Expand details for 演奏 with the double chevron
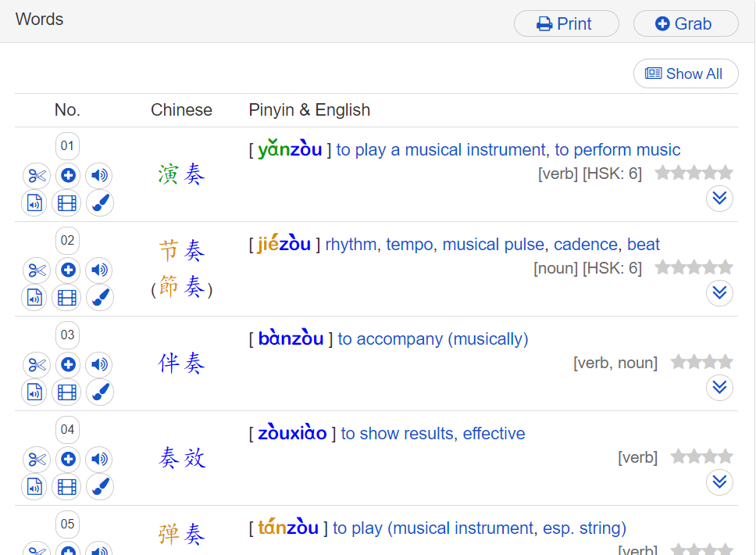This screenshot has height=555, width=756. pyautogui.click(x=719, y=199)
